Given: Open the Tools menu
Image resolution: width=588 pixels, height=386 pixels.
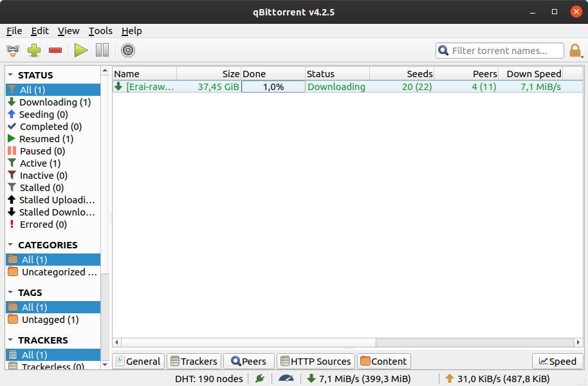Looking at the screenshot, I should 100,31.
